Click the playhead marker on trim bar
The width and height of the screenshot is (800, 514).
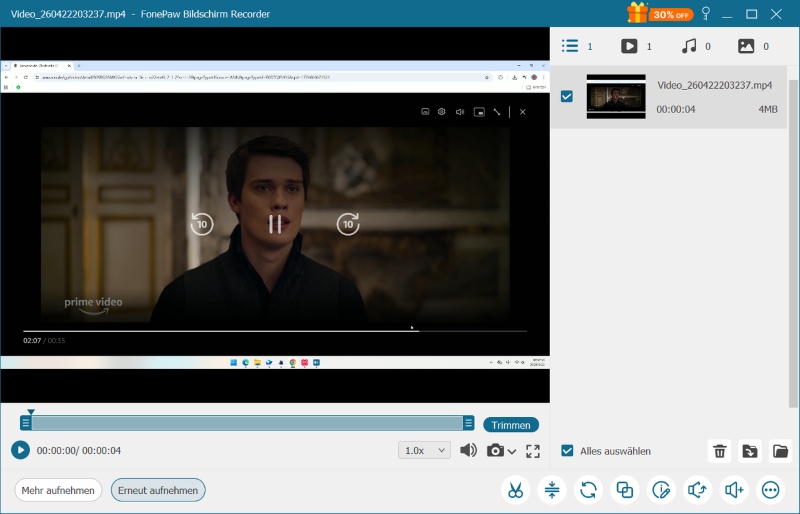coord(31,411)
